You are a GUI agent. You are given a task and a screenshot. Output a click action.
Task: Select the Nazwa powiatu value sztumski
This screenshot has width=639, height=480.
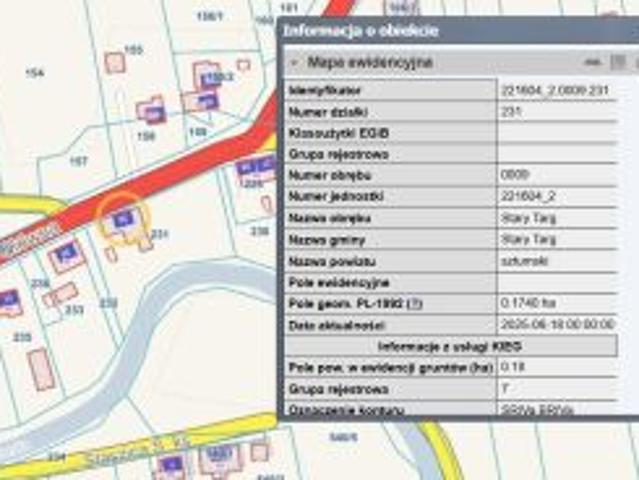[x=524, y=261]
